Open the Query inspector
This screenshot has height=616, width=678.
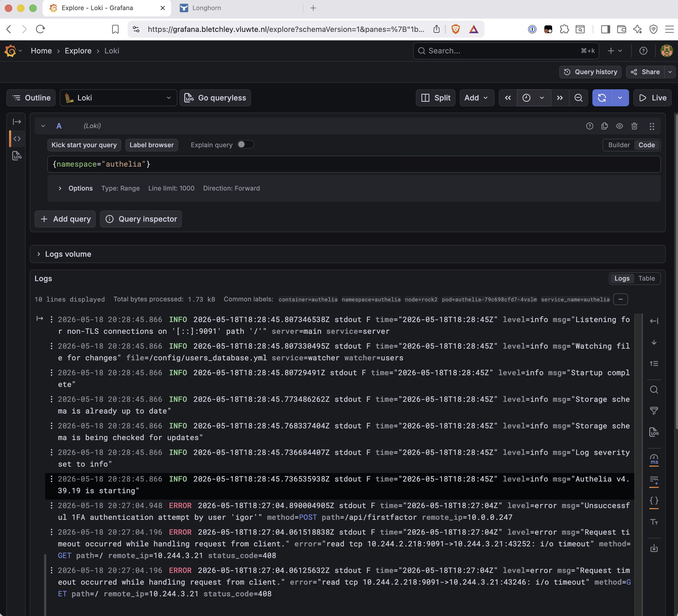click(141, 219)
